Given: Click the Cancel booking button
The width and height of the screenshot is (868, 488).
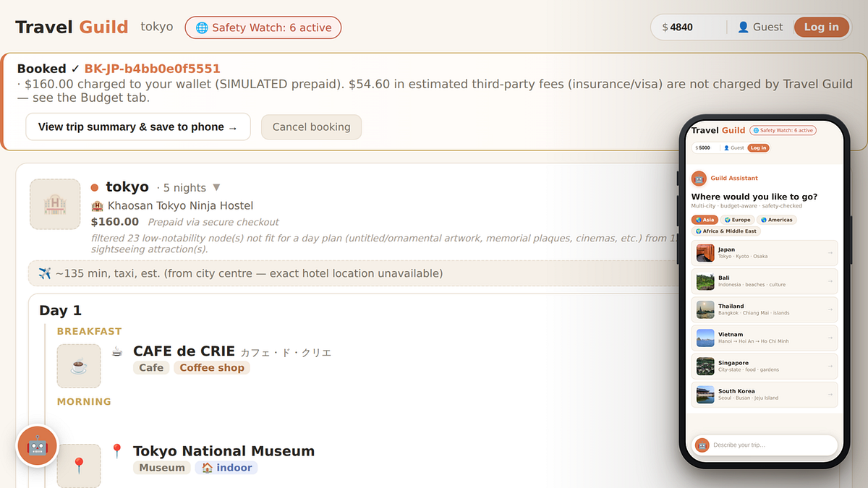Looking at the screenshot, I should (x=311, y=127).
